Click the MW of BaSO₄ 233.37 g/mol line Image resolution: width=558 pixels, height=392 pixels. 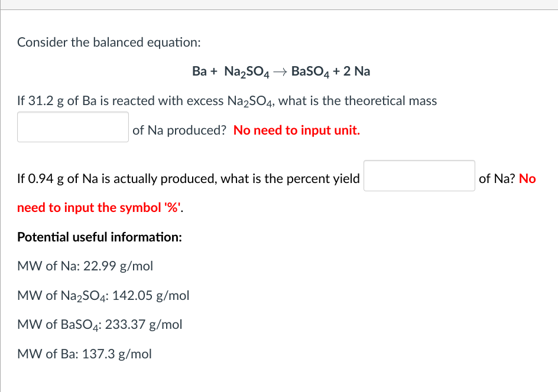[x=100, y=325]
